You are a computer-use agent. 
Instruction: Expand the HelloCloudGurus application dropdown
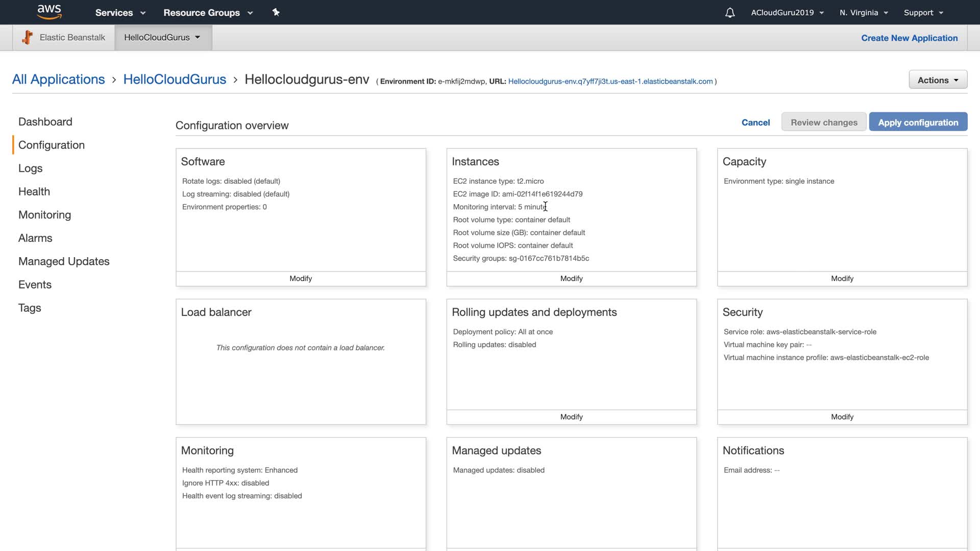[x=162, y=37]
